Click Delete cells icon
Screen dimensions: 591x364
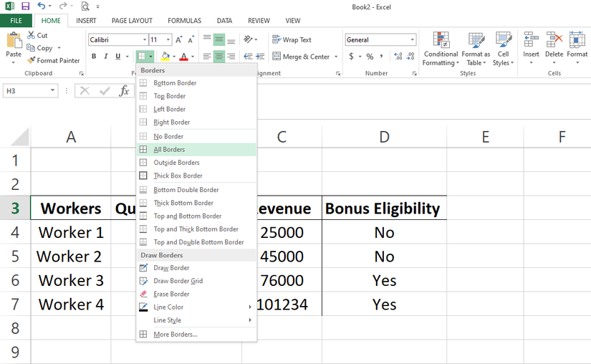[554, 39]
